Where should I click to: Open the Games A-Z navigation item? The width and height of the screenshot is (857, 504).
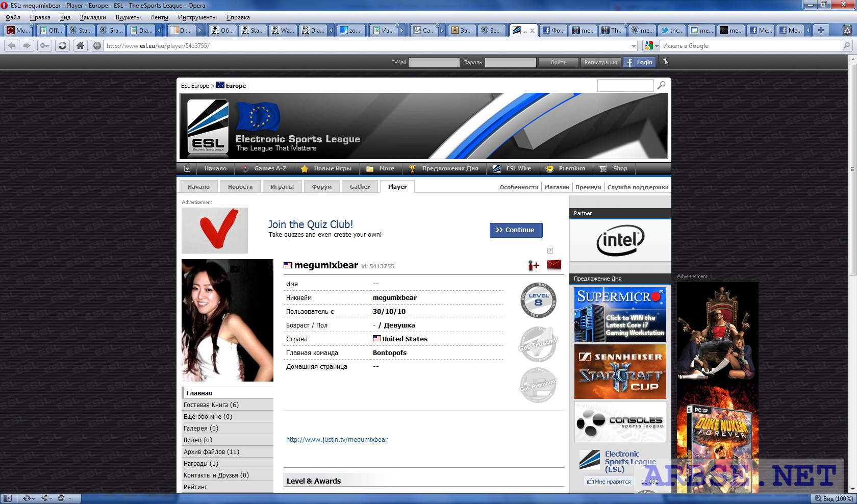(264, 169)
